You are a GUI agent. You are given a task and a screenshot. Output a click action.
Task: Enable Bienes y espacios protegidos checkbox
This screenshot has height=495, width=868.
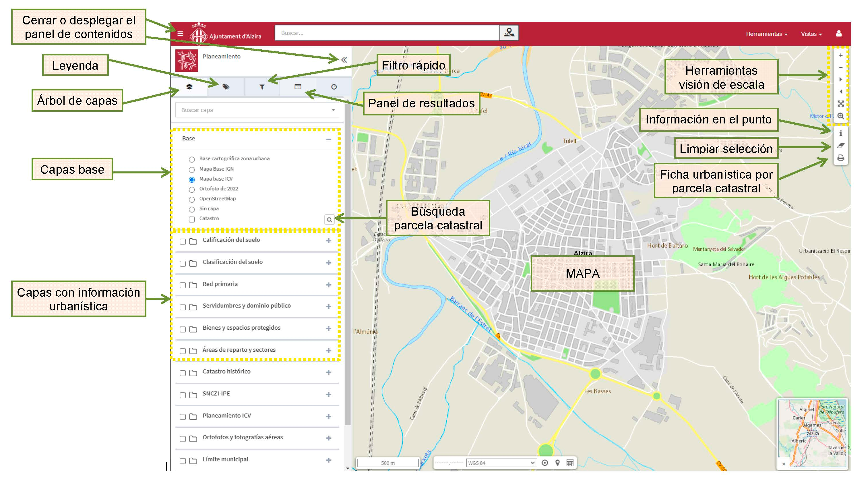[183, 329]
